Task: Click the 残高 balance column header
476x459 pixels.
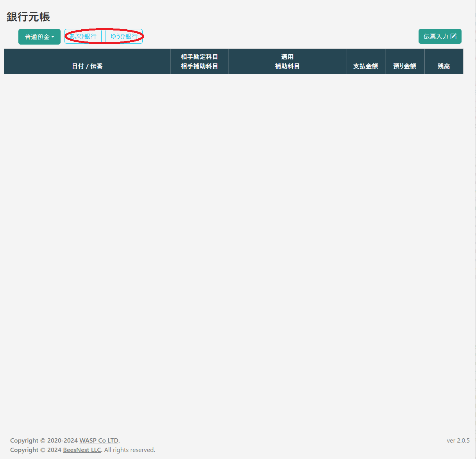Action: 444,66
